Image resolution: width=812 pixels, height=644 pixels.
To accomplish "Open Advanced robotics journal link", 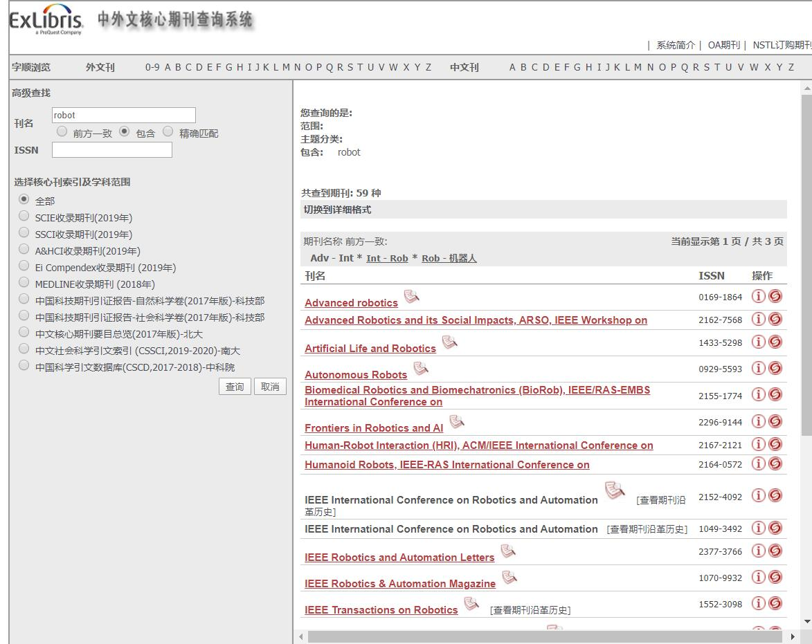I will tap(351, 302).
